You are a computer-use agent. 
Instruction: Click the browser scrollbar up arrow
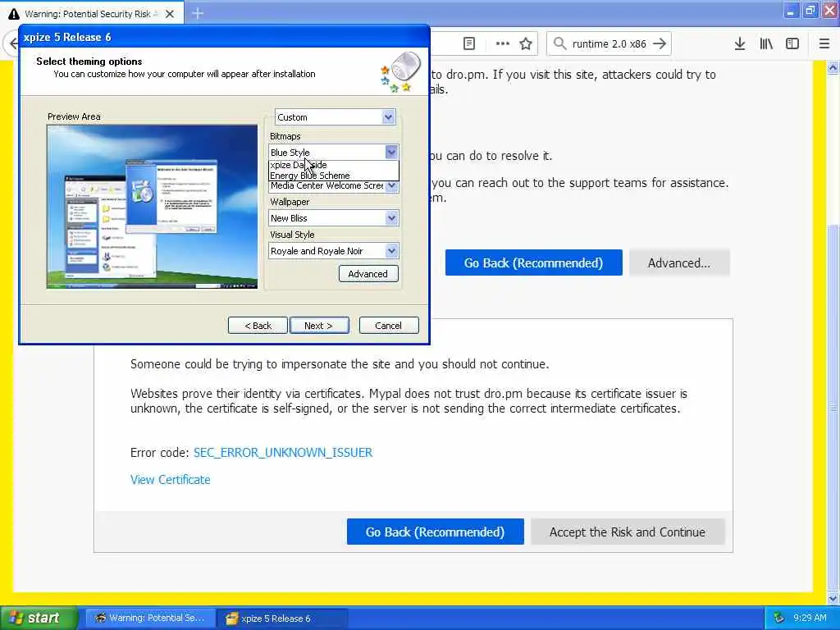(x=833, y=67)
